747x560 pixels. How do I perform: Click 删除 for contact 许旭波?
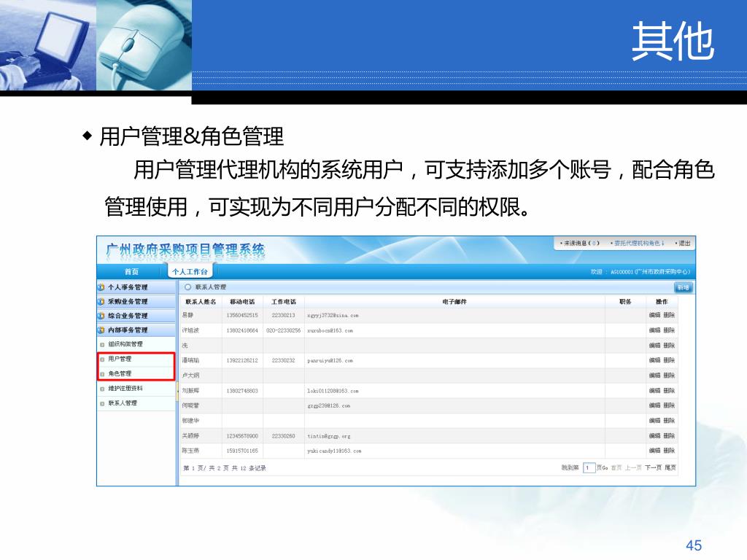(x=670, y=330)
